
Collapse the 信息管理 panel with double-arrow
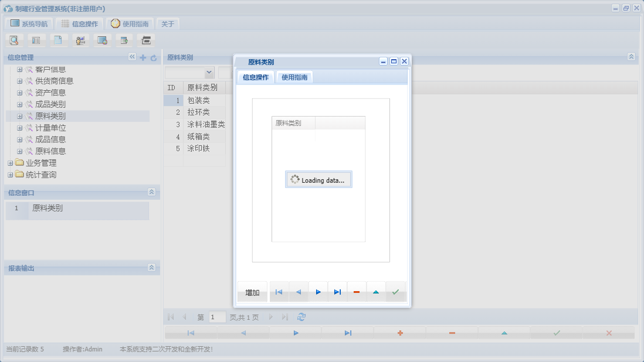point(132,57)
